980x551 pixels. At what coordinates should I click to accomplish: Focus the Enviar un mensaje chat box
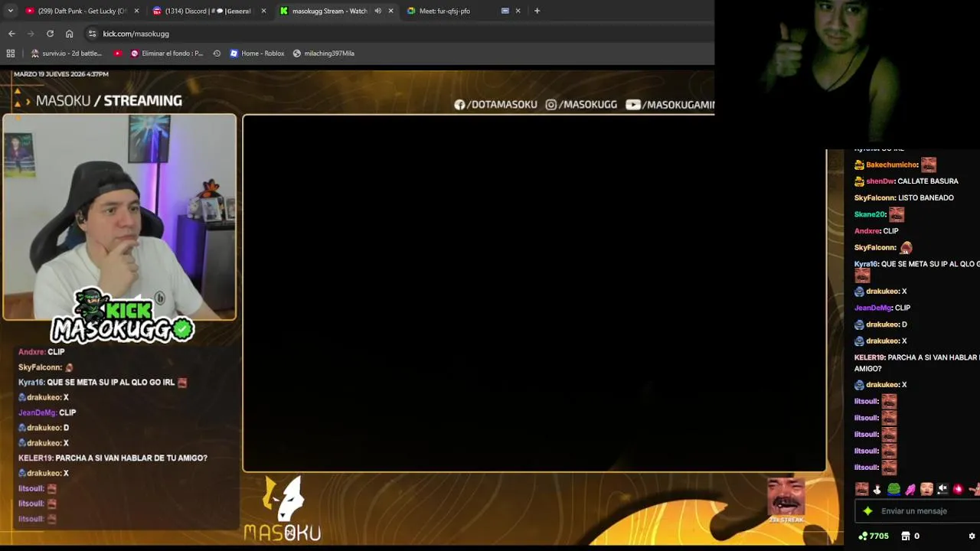pos(919,511)
